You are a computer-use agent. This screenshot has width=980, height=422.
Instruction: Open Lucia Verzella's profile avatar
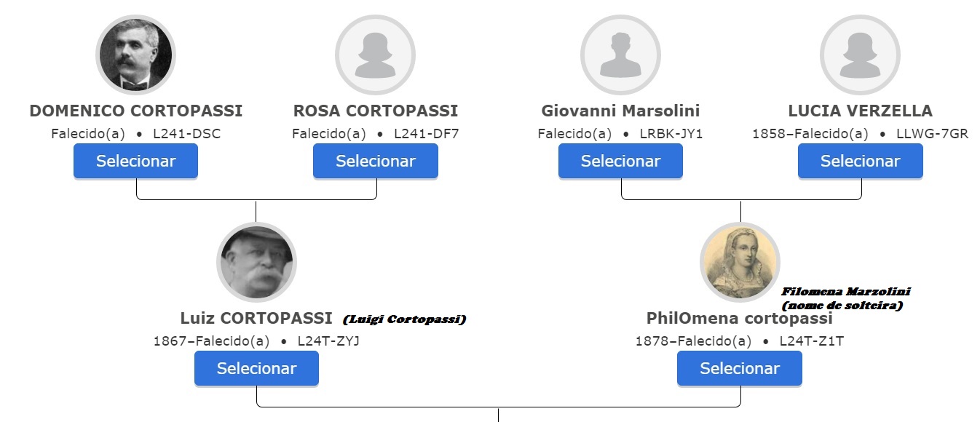859,53
